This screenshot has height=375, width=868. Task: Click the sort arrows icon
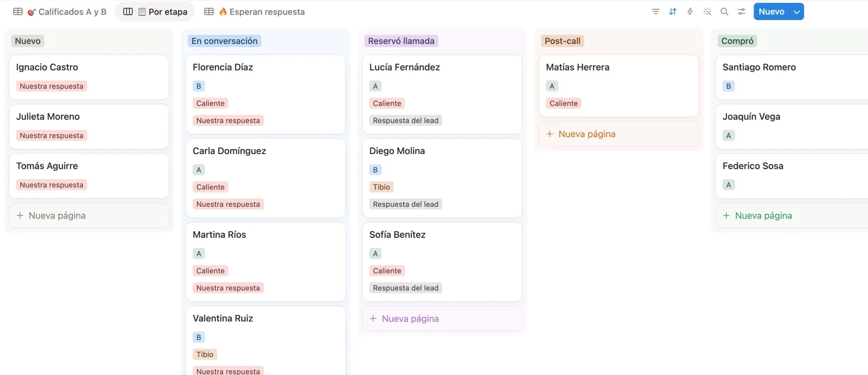673,11
